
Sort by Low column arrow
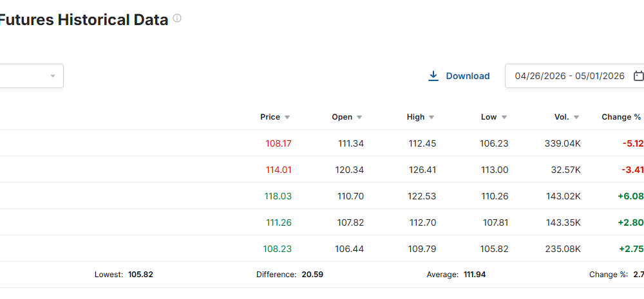click(504, 117)
